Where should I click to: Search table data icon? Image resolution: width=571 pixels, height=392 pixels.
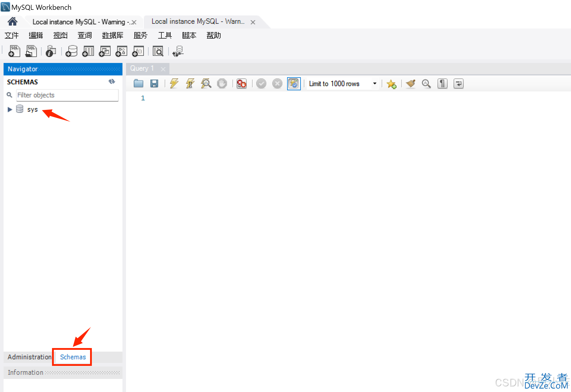pos(158,51)
